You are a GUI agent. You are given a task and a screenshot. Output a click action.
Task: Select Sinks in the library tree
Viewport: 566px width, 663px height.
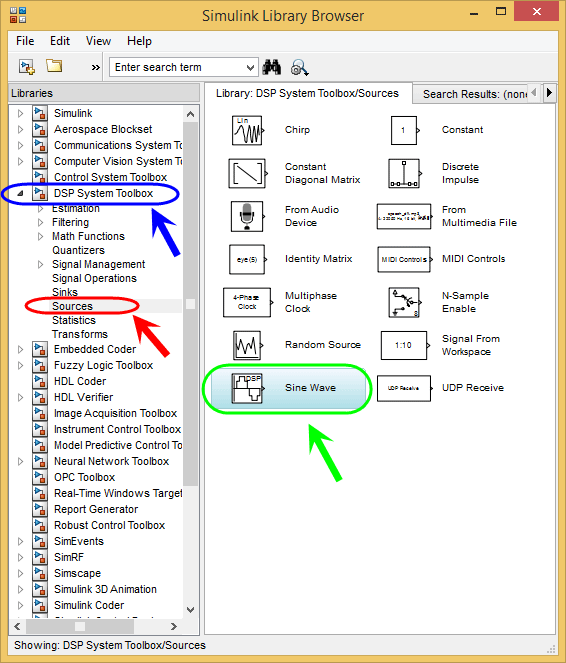click(65, 292)
